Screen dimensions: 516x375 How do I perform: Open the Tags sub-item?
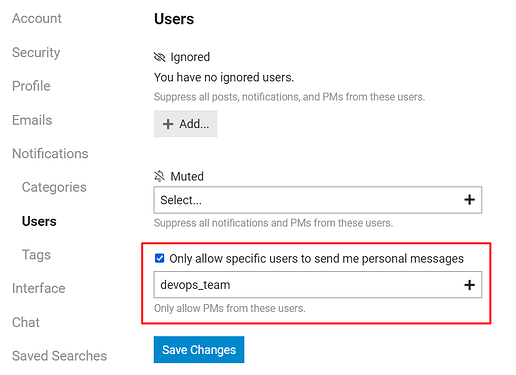pos(36,255)
